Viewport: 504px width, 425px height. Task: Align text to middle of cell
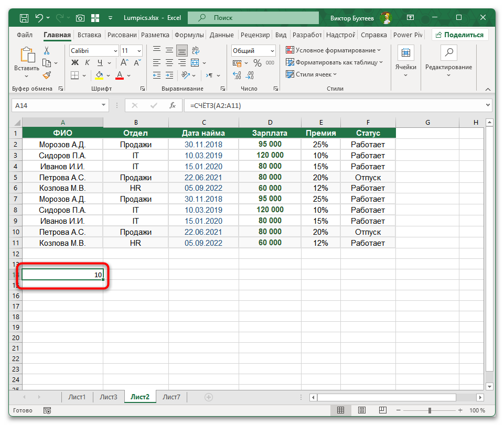169,50
